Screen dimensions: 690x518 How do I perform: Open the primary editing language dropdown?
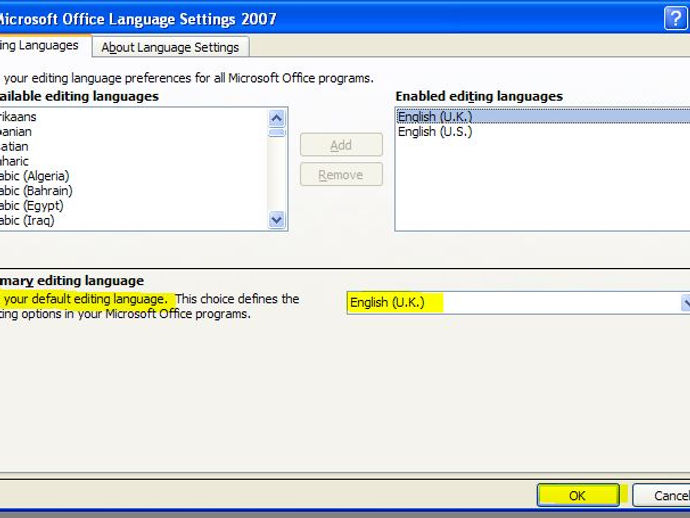[x=685, y=303]
